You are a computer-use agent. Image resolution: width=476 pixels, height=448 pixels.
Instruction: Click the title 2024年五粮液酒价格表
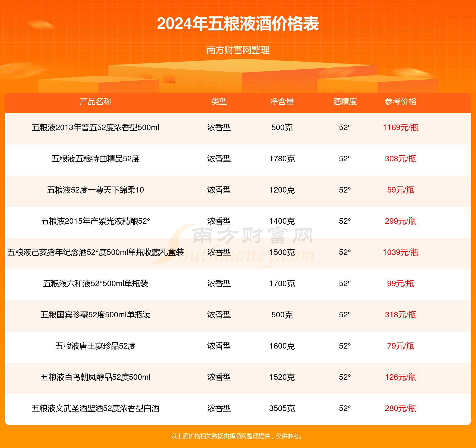coord(238,24)
